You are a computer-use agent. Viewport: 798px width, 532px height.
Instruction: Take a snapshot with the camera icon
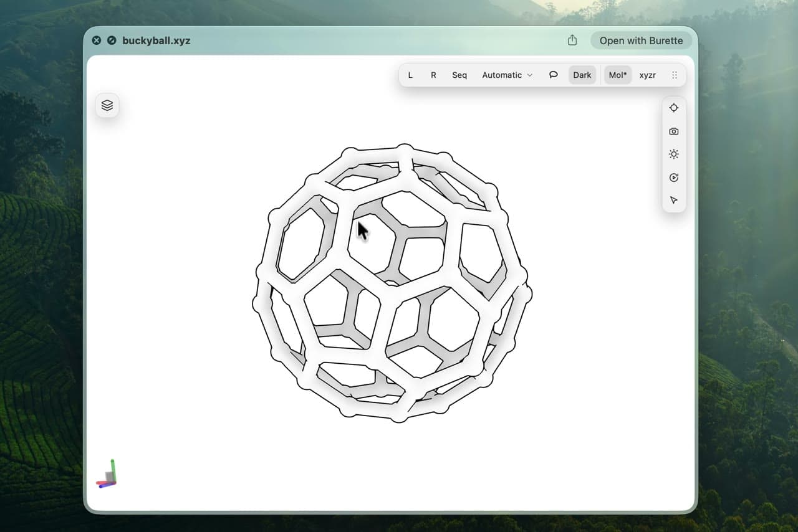(674, 131)
